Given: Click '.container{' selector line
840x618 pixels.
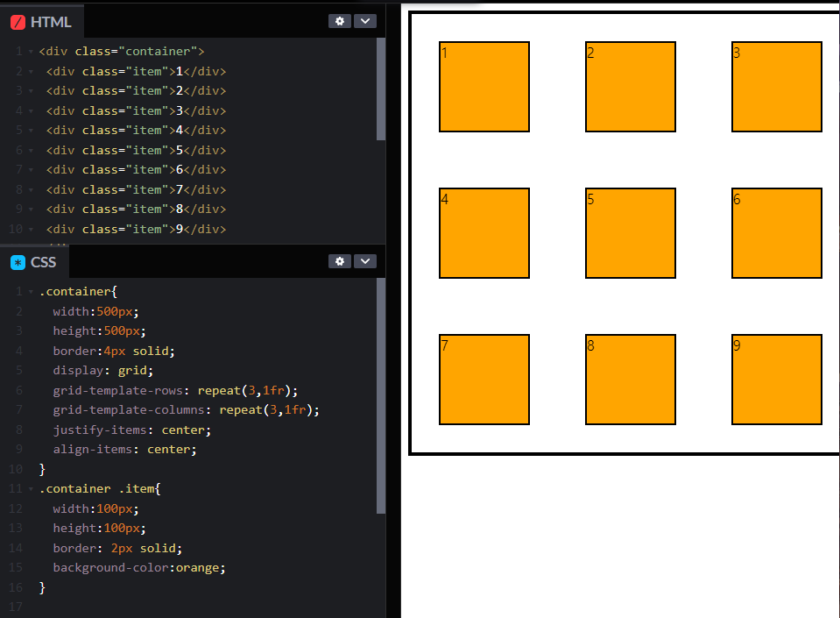Looking at the screenshot, I should [x=78, y=292].
